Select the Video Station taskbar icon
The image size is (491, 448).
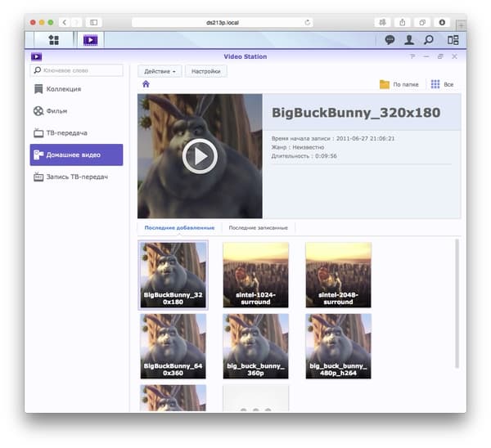(x=91, y=40)
